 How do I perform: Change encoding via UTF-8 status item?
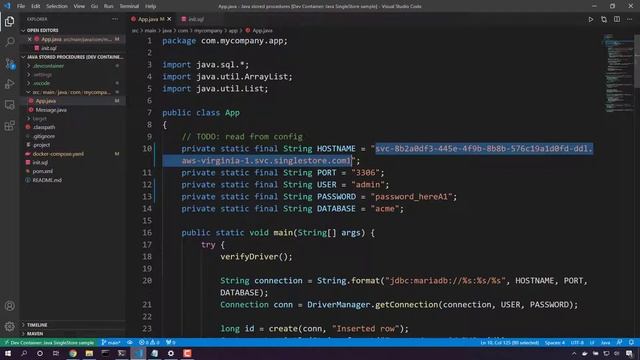click(x=577, y=342)
